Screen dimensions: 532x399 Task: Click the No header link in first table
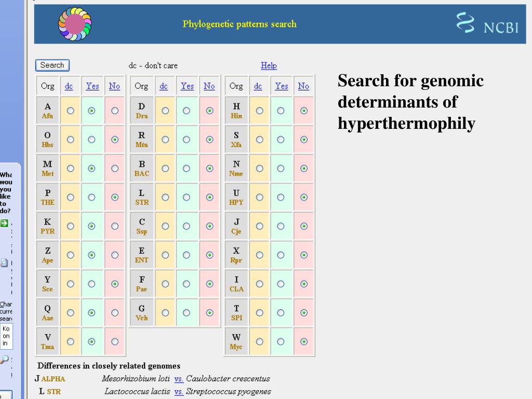114,86
